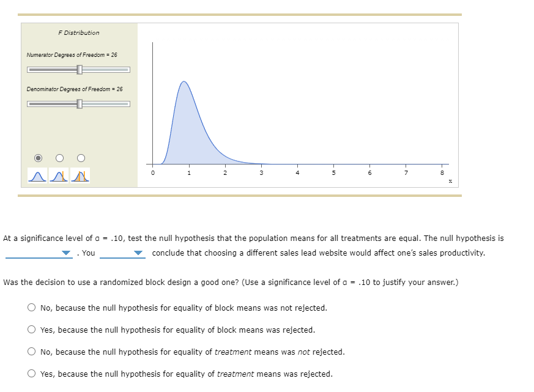Image resolution: width=534 pixels, height=392 pixels.
Task: Select the right-tail cutoff curve icon
Action: tap(59, 176)
